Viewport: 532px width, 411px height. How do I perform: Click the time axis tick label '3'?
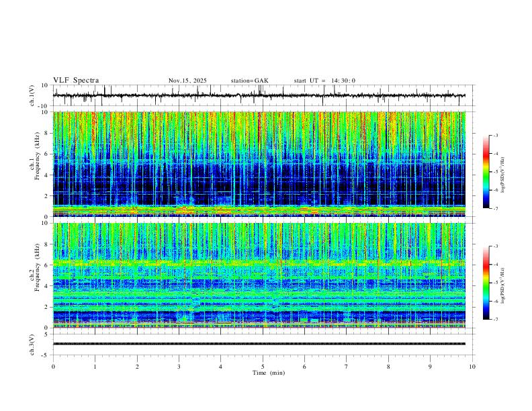tap(179, 367)
